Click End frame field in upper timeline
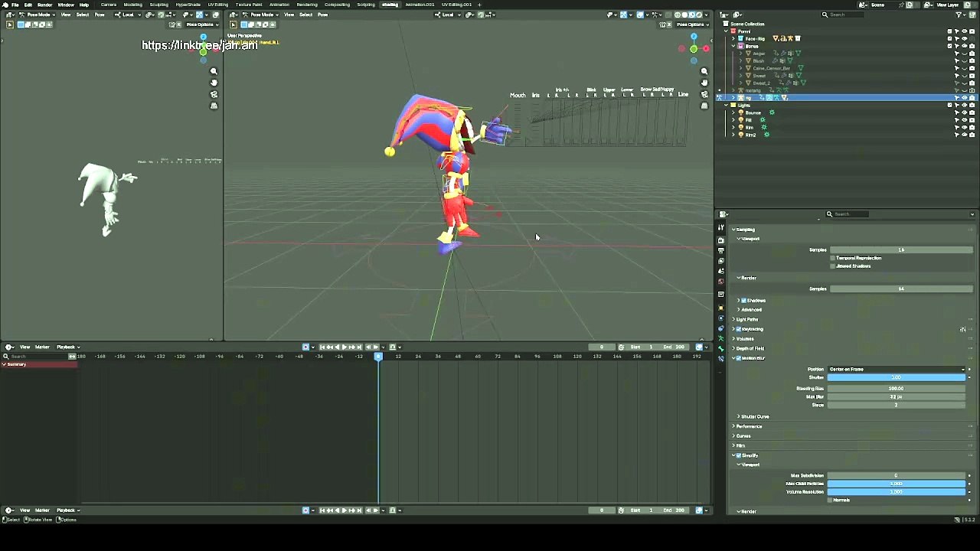The image size is (980, 551). 675,347
